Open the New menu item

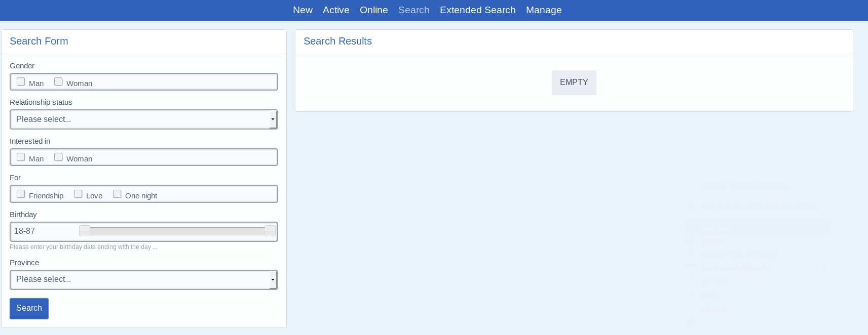[303, 10]
